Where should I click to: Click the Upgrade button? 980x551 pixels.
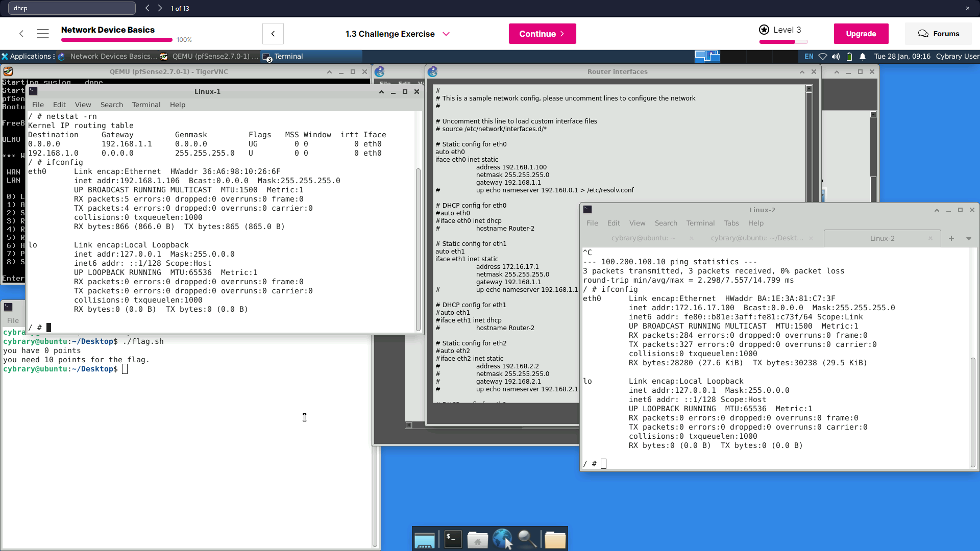(x=861, y=34)
